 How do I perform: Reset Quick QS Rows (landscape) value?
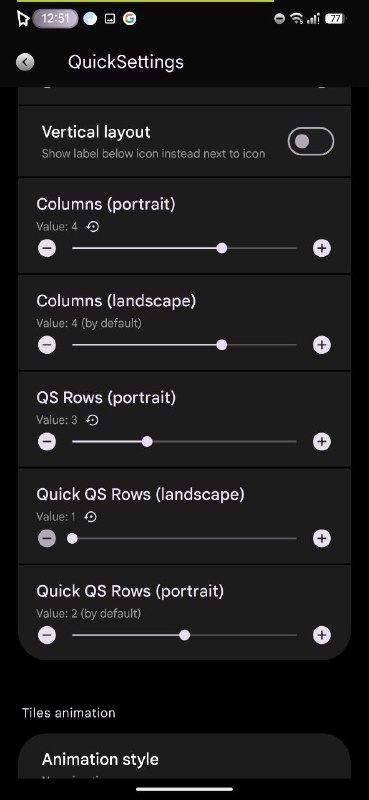click(x=91, y=517)
